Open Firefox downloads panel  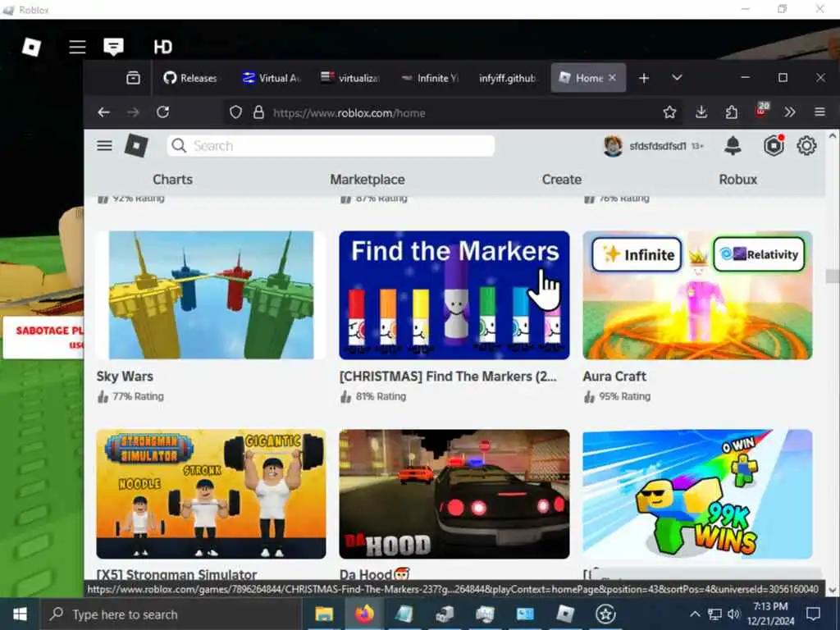pos(701,112)
